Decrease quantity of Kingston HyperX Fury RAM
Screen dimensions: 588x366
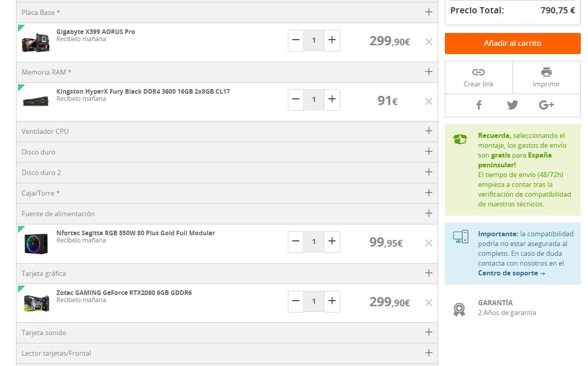296,99
